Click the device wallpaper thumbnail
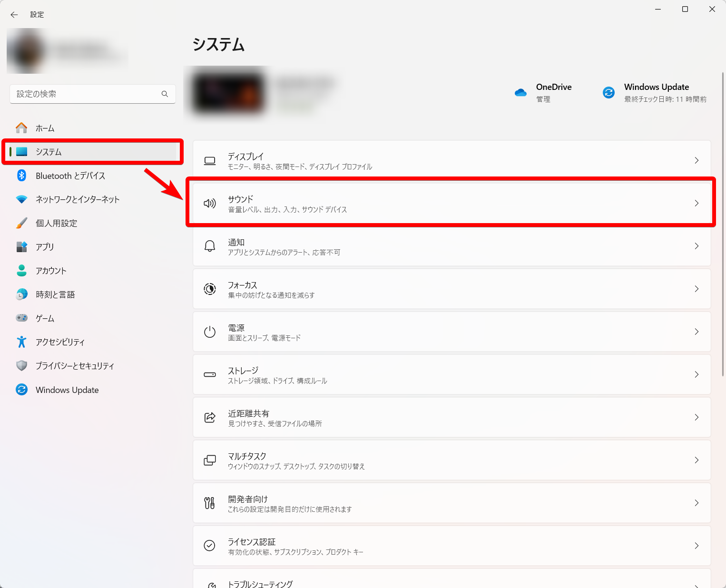The height and width of the screenshot is (588, 726). 228,93
